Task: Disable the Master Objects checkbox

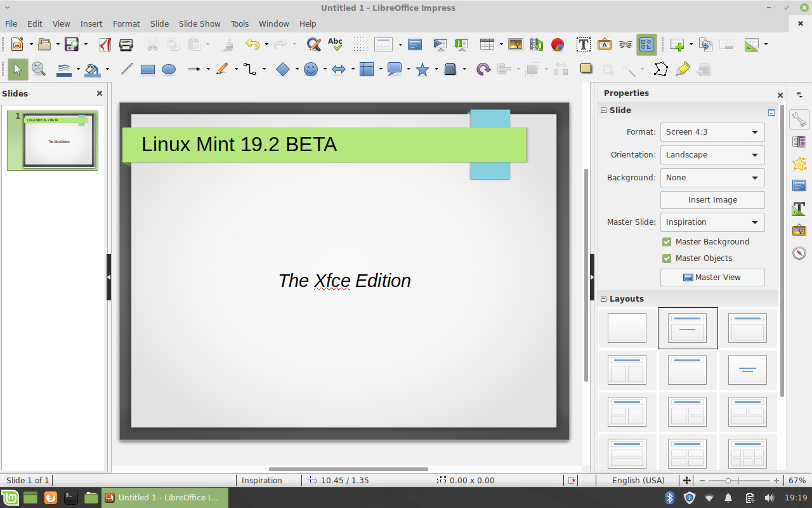Action: tap(667, 258)
